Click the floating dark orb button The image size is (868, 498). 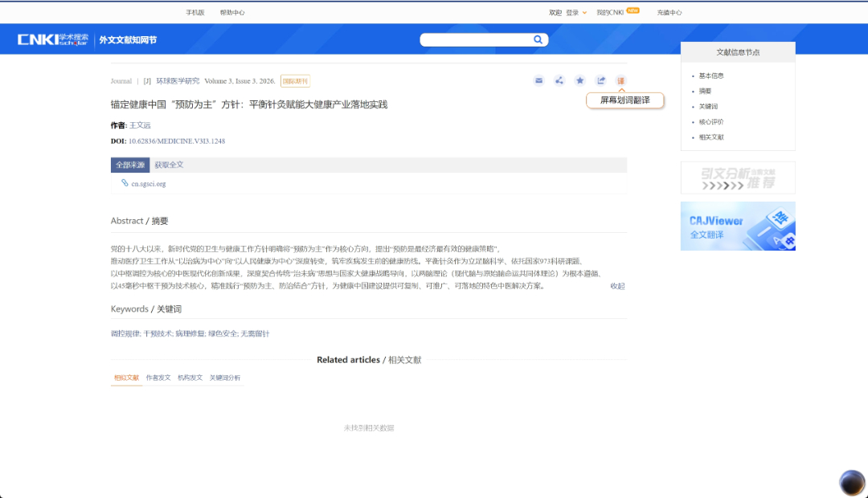click(x=852, y=483)
